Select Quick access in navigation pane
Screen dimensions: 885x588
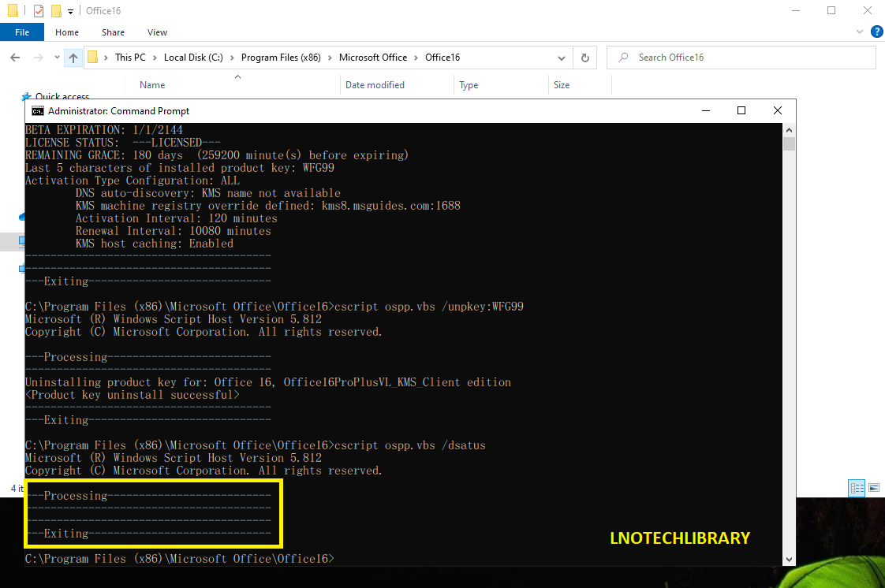62,96
